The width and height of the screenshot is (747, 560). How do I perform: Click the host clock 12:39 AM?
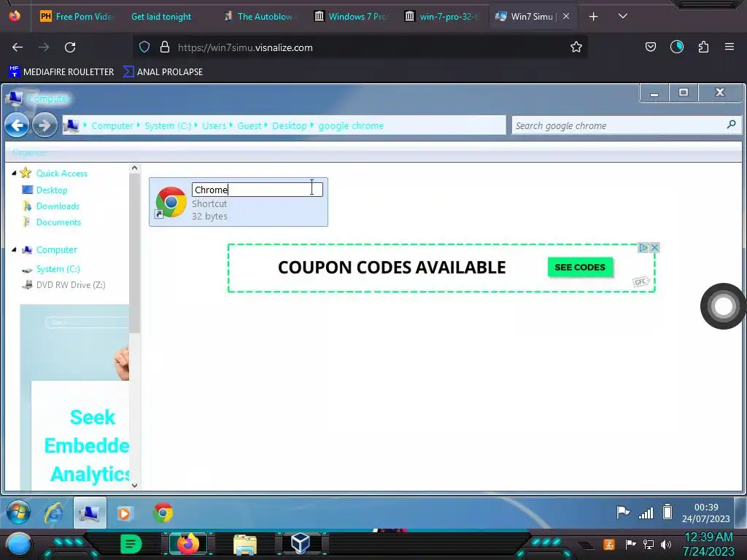[708, 544]
